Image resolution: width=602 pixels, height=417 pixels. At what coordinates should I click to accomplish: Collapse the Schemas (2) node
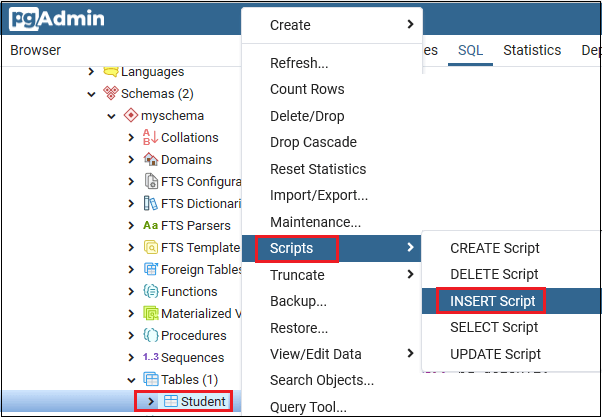click(91, 94)
